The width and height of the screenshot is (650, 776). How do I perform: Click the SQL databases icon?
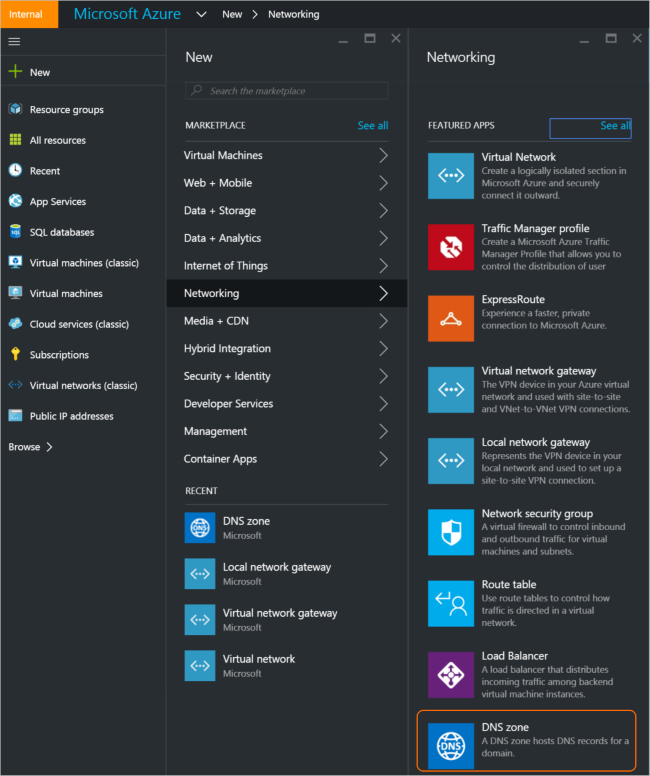click(15, 232)
